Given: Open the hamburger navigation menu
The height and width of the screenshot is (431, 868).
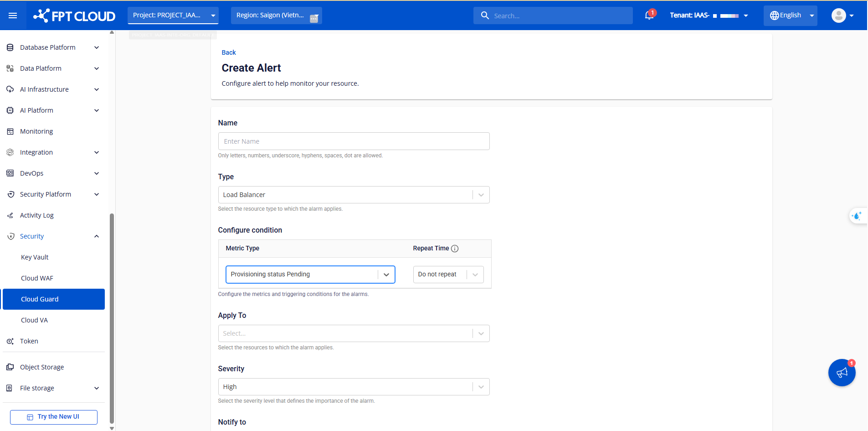Looking at the screenshot, I should click(13, 16).
